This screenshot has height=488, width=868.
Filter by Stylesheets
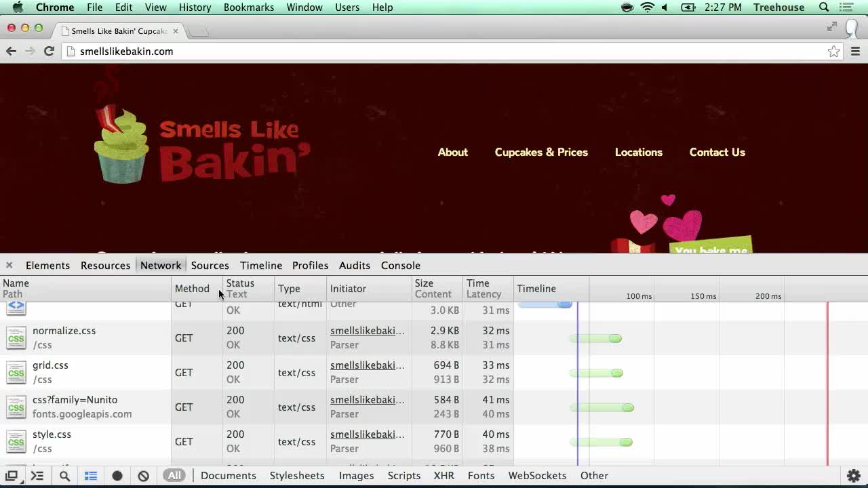click(x=297, y=476)
